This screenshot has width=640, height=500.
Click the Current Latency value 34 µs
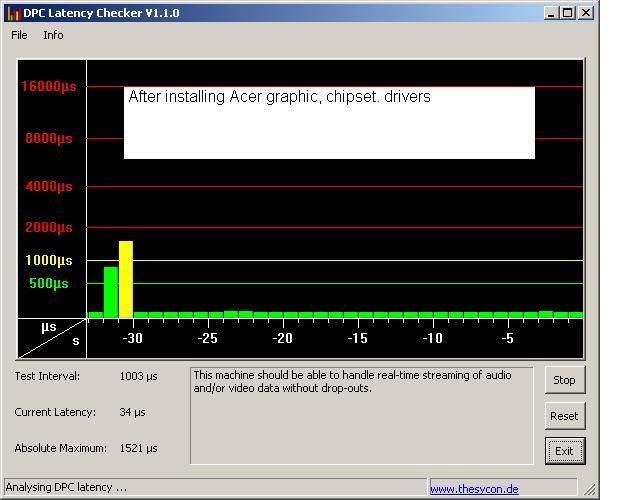(132, 412)
